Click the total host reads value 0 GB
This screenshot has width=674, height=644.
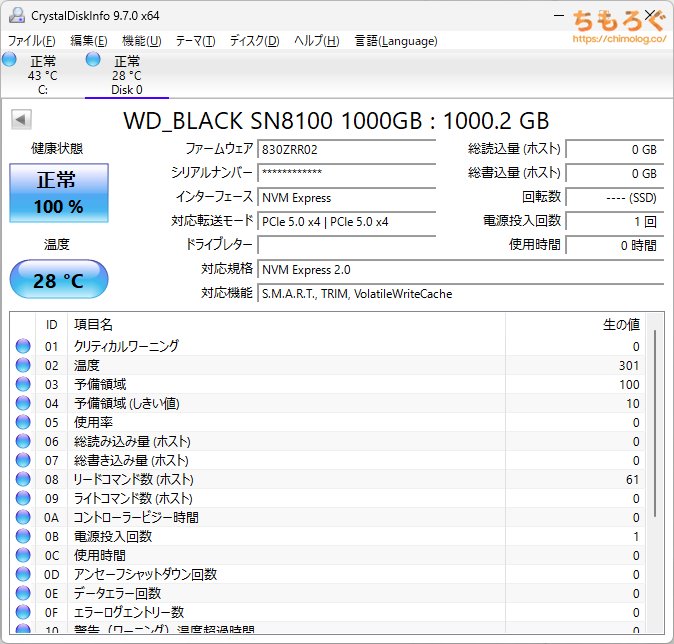(615, 149)
